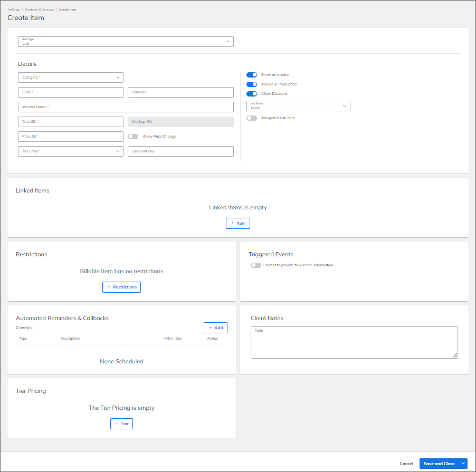
Task: Cancel item creation
Action: (x=406, y=463)
